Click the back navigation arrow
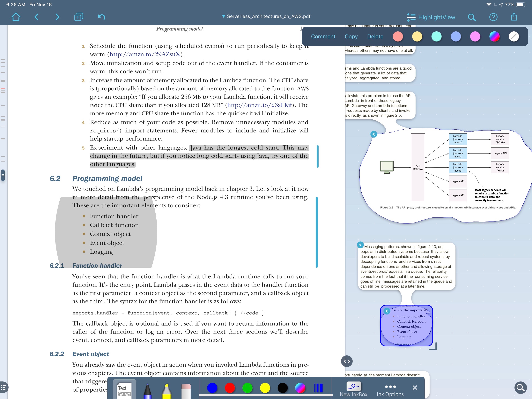The width and height of the screenshot is (532, 399). (x=37, y=17)
